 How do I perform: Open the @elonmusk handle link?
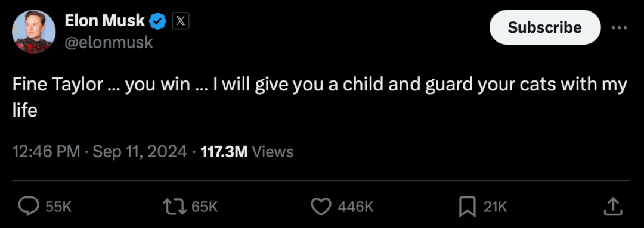[109, 42]
